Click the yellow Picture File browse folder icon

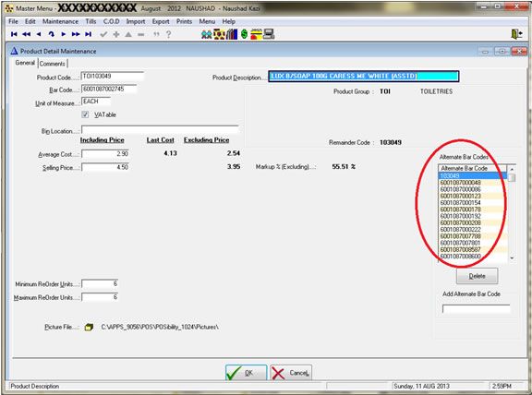89,328
